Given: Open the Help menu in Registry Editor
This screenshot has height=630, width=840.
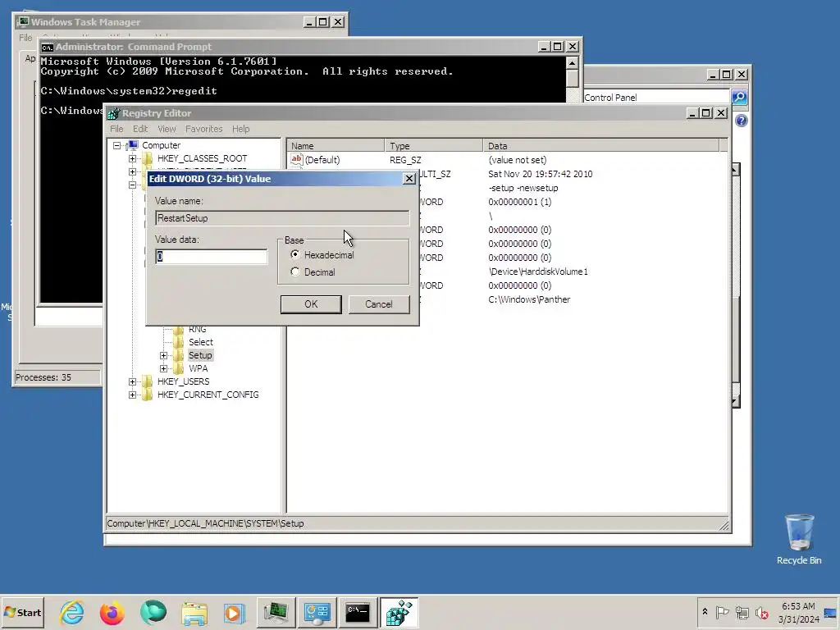Looking at the screenshot, I should coord(240,129).
